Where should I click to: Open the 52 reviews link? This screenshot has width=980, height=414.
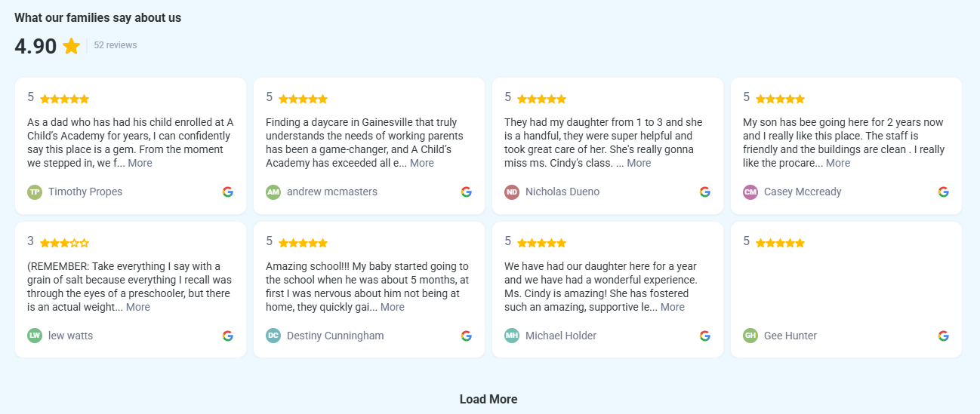[116, 45]
